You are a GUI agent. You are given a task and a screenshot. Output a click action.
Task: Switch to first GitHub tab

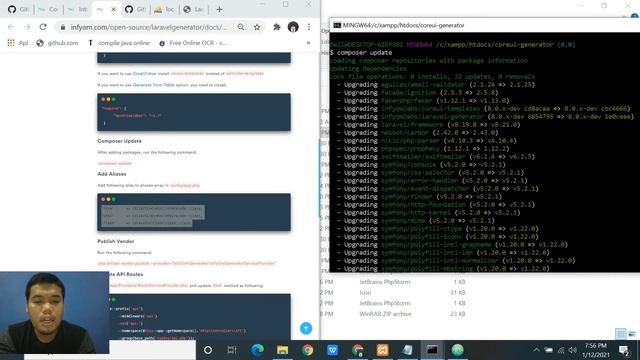point(18,9)
